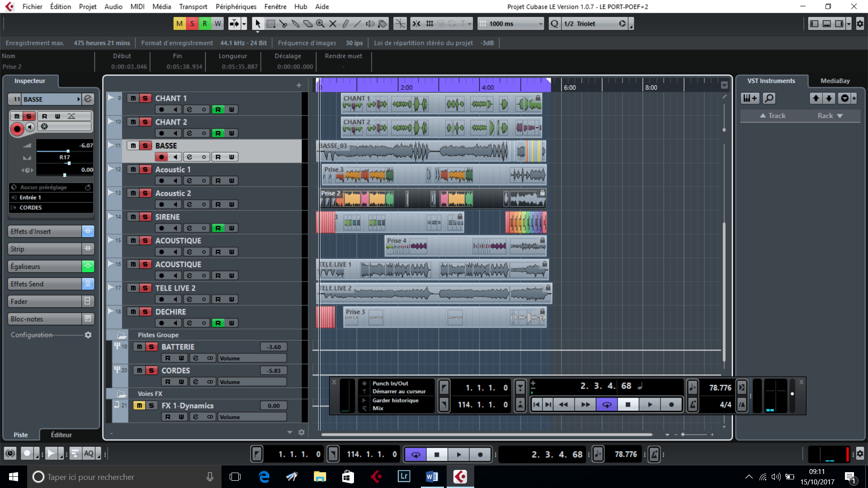The width and height of the screenshot is (868, 488).
Task: Mute the CHANT 1 track
Action: (x=133, y=98)
